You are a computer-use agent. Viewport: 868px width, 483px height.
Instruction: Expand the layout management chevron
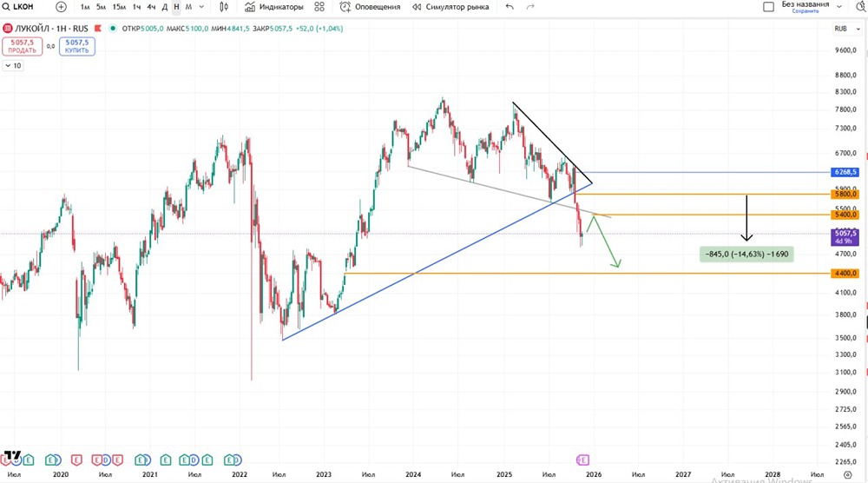click(839, 7)
